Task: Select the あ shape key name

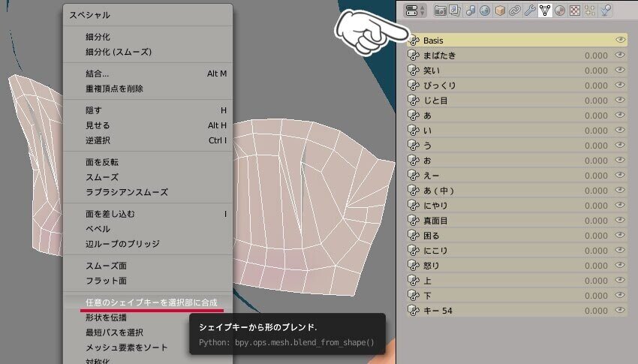Action: [x=427, y=116]
